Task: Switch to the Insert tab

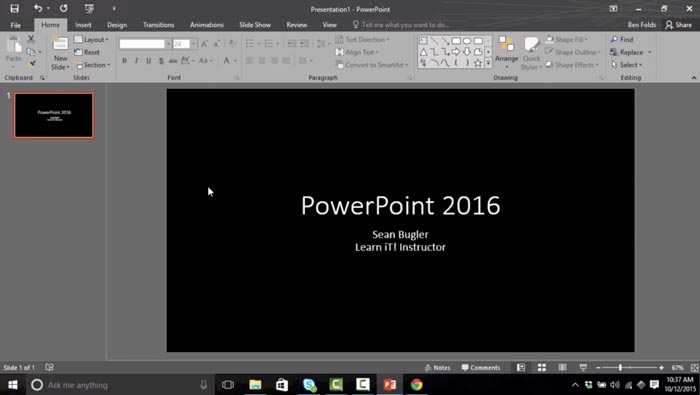Action: click(x=83, y=25)
